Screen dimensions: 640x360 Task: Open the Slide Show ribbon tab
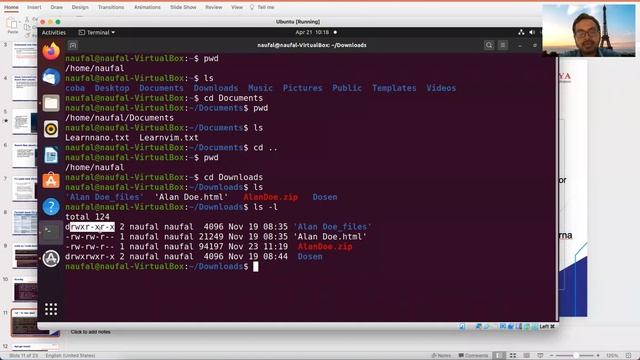point(183,7)
